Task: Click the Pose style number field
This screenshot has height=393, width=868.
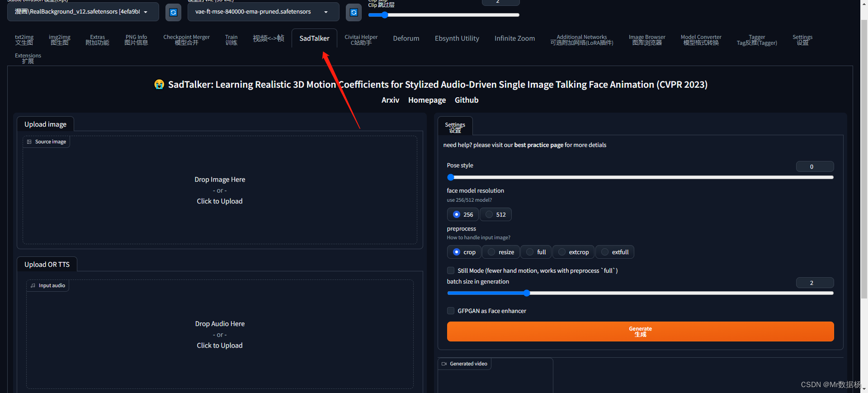Action: click(815, 166)
